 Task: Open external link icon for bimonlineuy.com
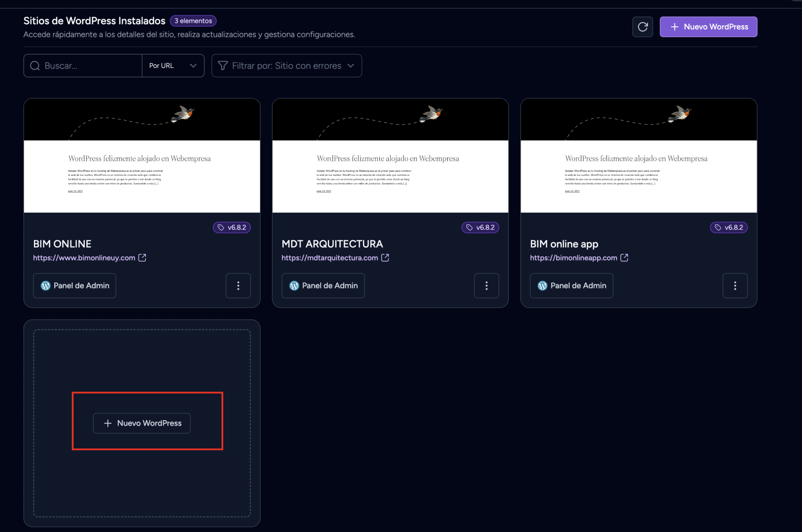pyautogui.click(x=142, y=258)
